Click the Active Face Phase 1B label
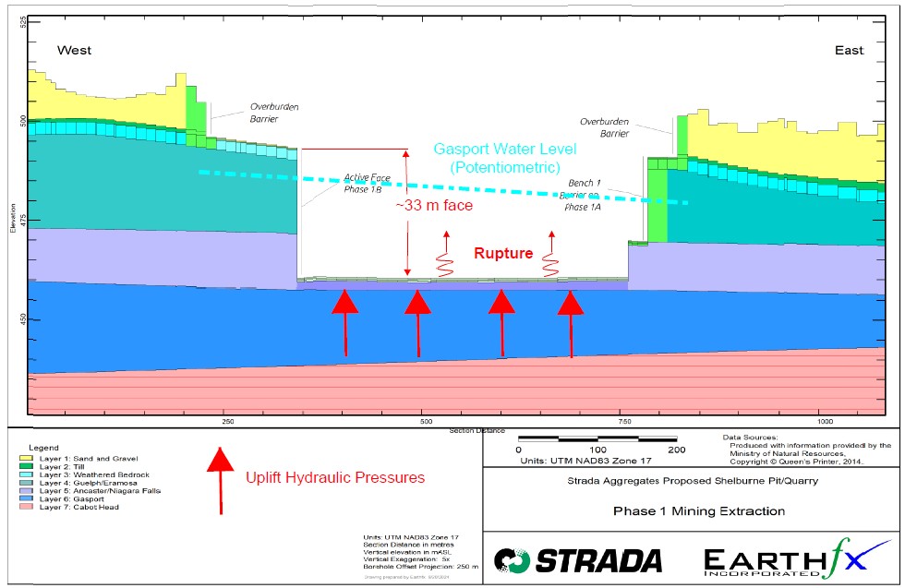The image size is (905, 588). point(368,182)
